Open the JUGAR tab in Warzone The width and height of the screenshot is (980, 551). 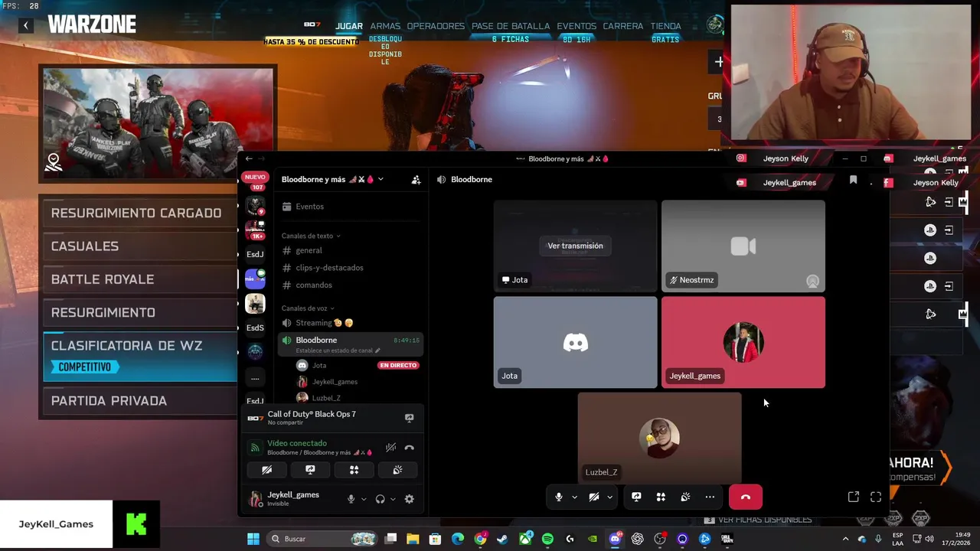(348, 26)
